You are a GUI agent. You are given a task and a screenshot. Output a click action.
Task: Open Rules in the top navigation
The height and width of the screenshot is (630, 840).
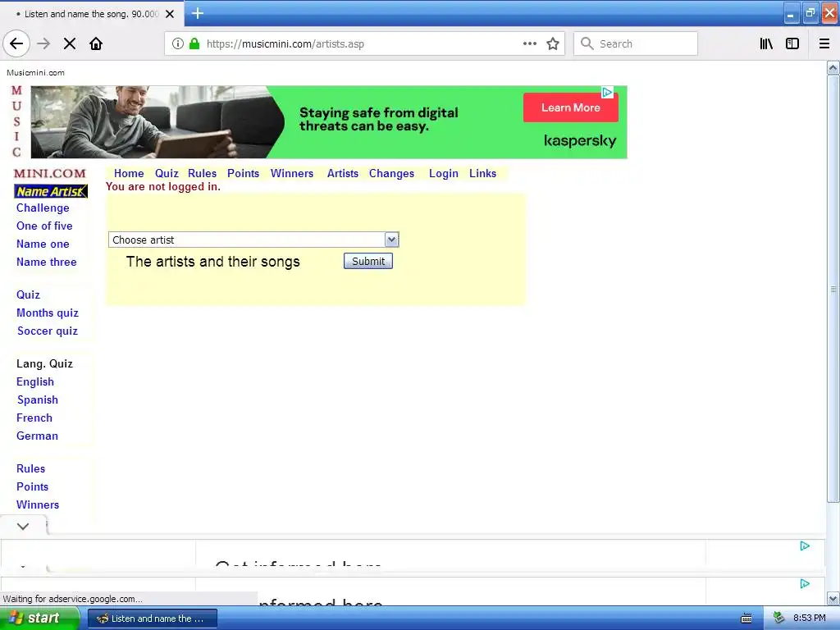202,173
